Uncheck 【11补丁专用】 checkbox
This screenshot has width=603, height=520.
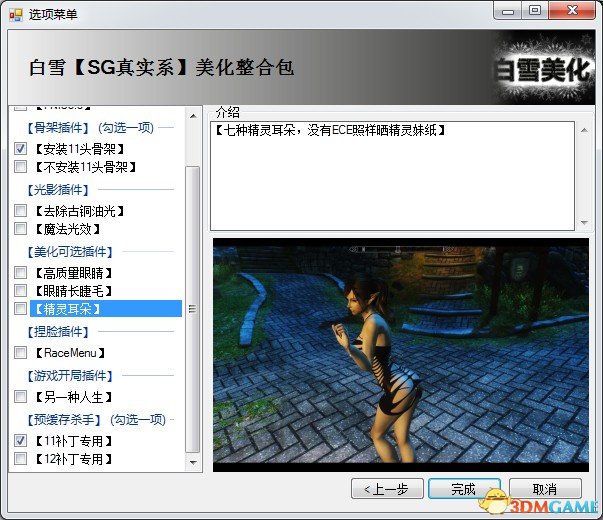[x=20, y=441]
